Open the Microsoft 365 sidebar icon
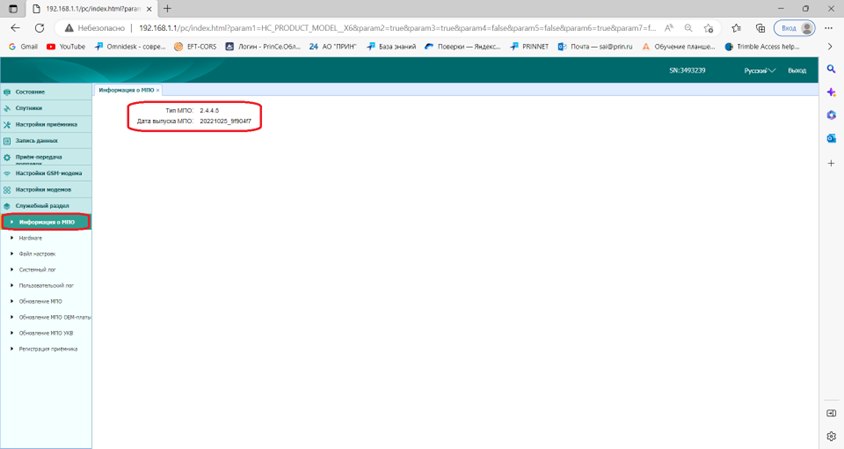844x449 pixels. click(x=831, y=115)
